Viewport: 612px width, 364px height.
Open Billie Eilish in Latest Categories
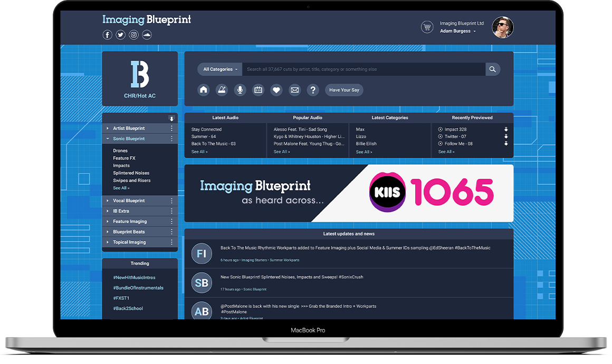click(x=366, y=143)
